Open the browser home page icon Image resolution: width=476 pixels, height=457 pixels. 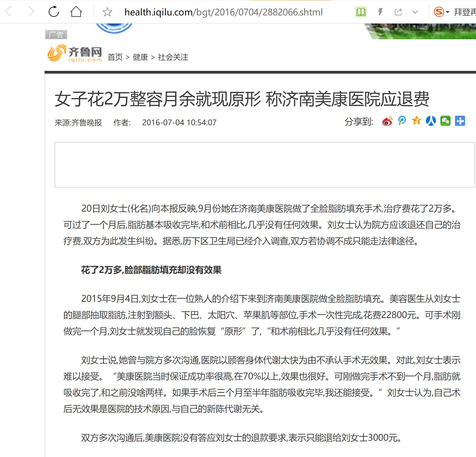(x=76, y=12)
